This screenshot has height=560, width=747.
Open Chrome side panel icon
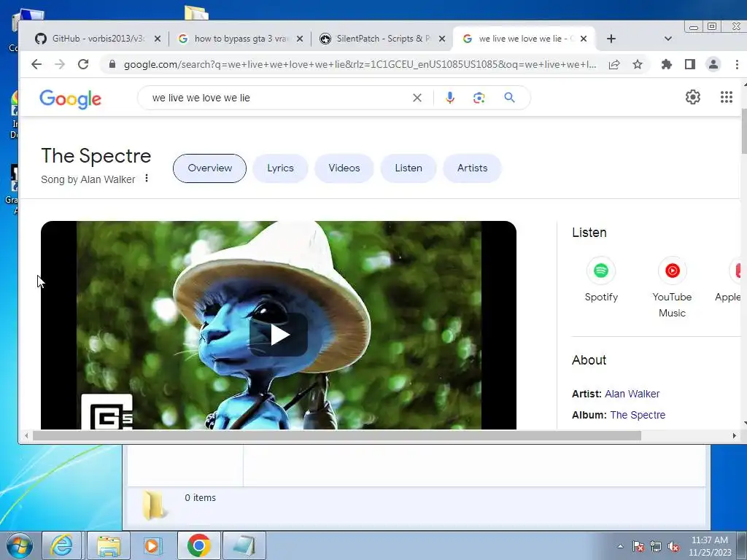click(690, 64)
